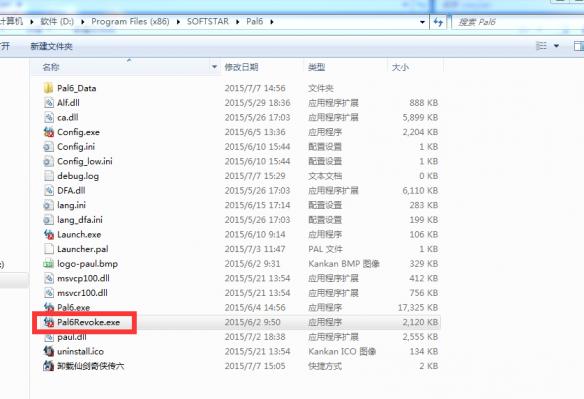Select the Pal6Revoke.exe file name
The image size is (584, 399).
89,322
